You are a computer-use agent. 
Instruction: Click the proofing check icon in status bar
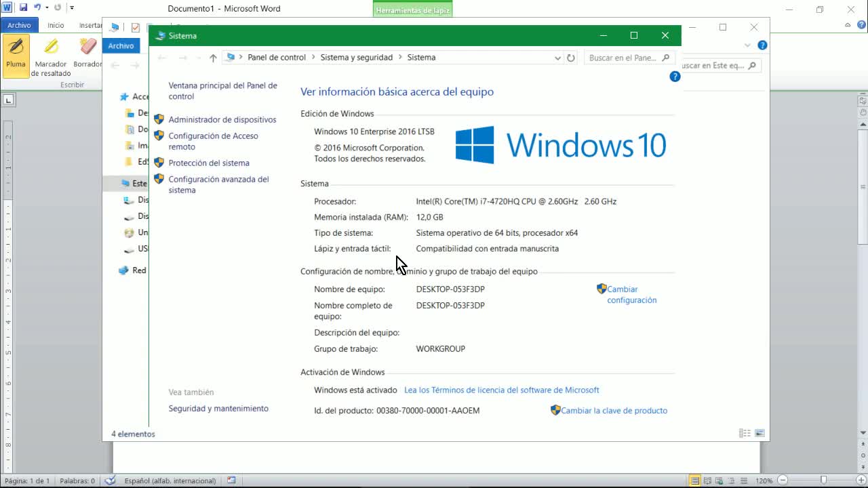click(111, 481)
